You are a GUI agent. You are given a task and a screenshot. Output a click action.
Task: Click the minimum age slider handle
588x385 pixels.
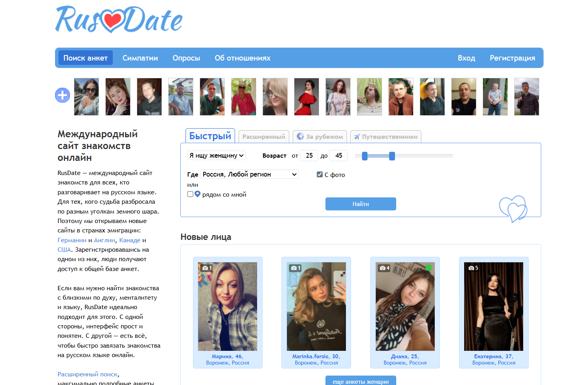365,156
